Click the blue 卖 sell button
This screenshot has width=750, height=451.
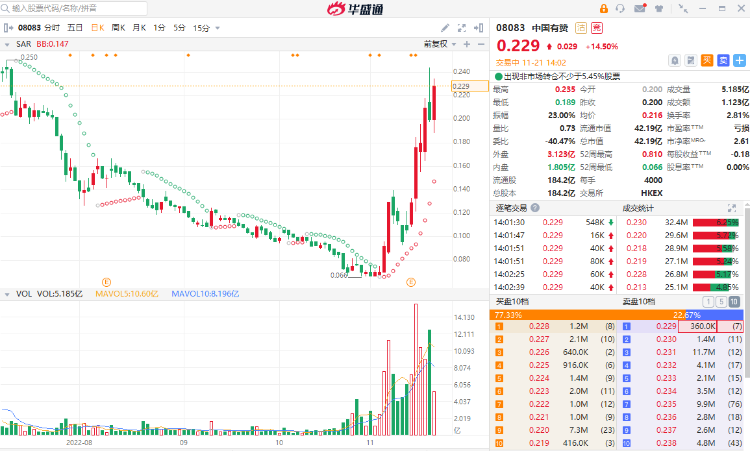(x=723, y=60)
